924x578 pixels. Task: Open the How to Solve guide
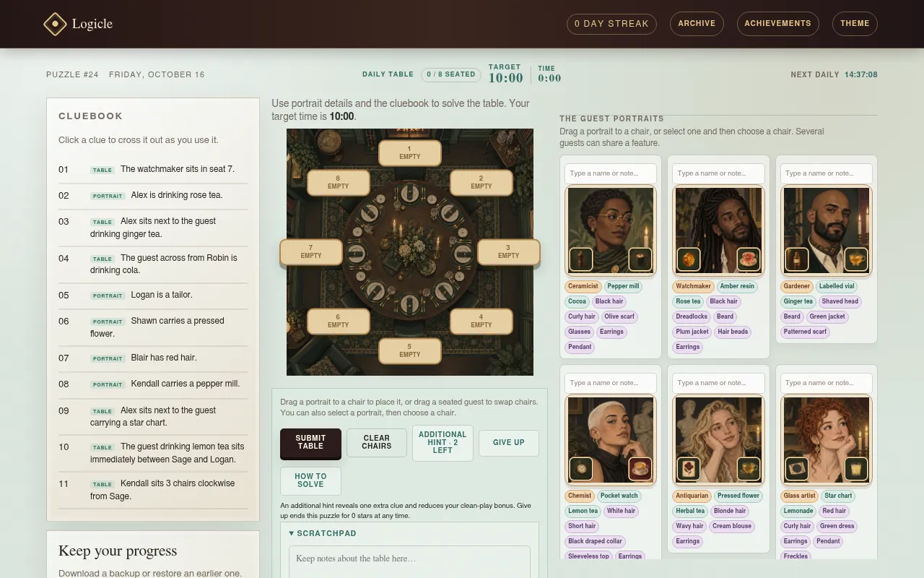point(310,480)
